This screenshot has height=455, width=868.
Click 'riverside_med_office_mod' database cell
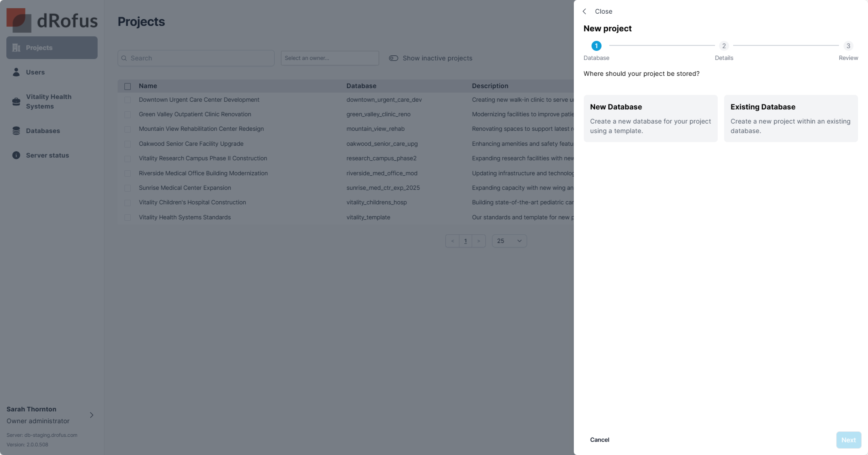382,173
